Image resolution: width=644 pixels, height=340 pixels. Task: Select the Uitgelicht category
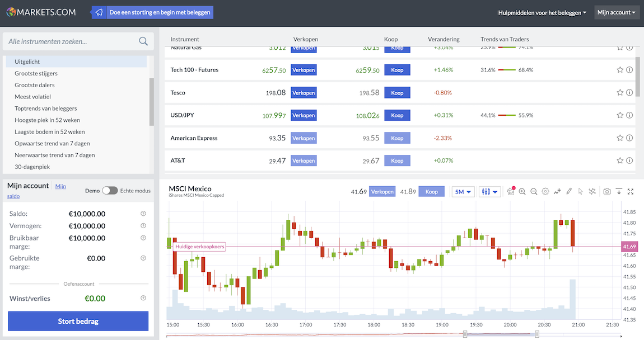coord(76,62)
